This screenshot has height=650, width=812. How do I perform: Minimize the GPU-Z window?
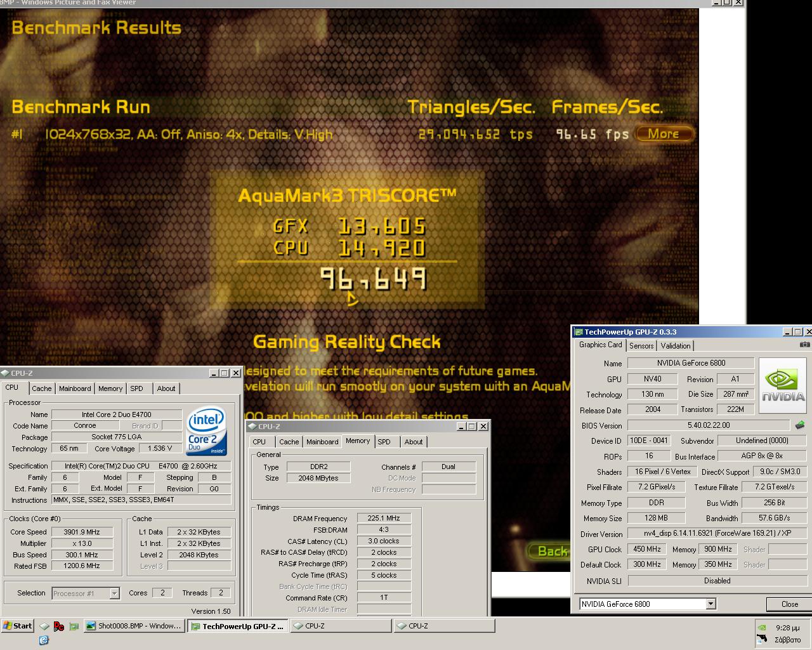click(x=787, y=331)
